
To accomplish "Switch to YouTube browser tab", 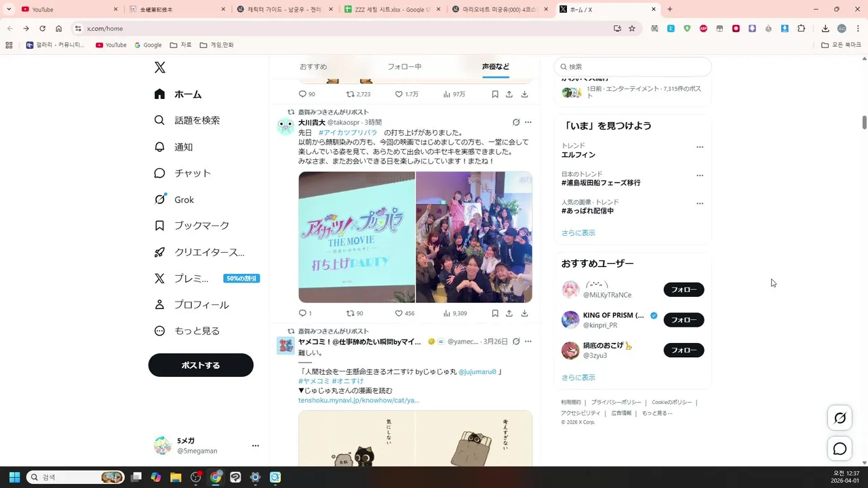I will pyautogui.click(x=68, y=9).
